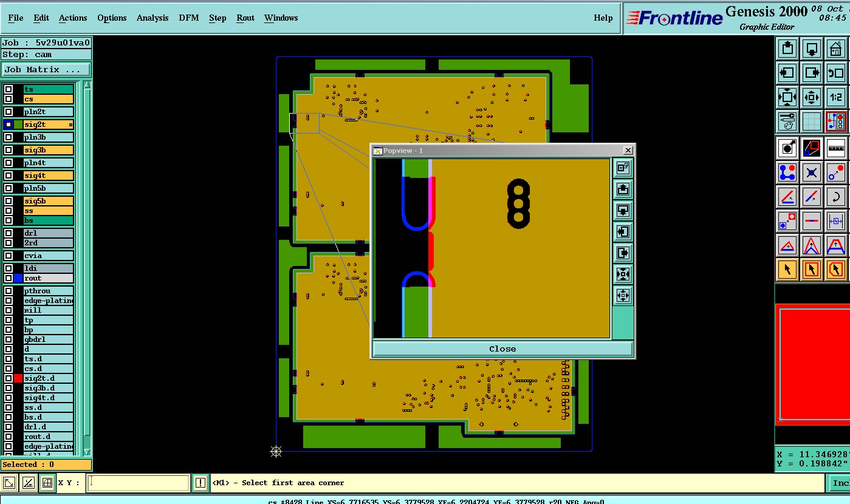Open the DFM menu
The image size is (850, 504).
click(189, 18)
